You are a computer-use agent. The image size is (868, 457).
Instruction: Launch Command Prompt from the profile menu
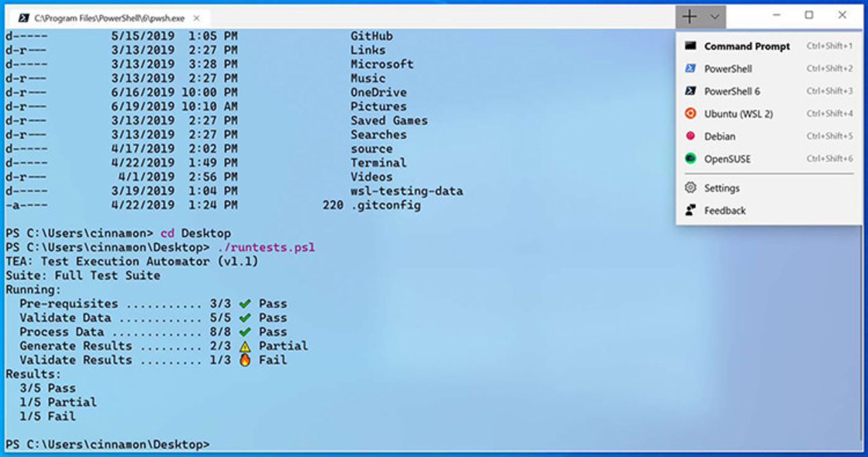pyautogui.click(x=747, y=46)
